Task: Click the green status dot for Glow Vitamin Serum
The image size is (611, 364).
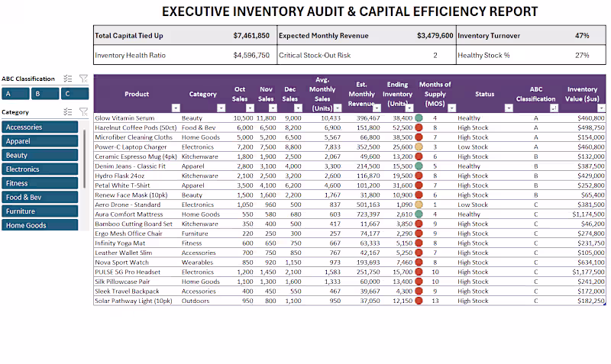Action: pos(419,118)
